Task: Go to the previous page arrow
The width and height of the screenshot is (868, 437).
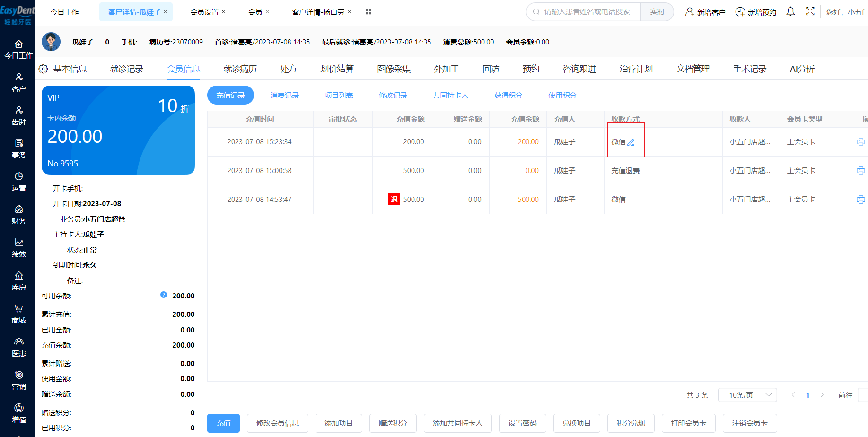Action: tap(793, 395)
